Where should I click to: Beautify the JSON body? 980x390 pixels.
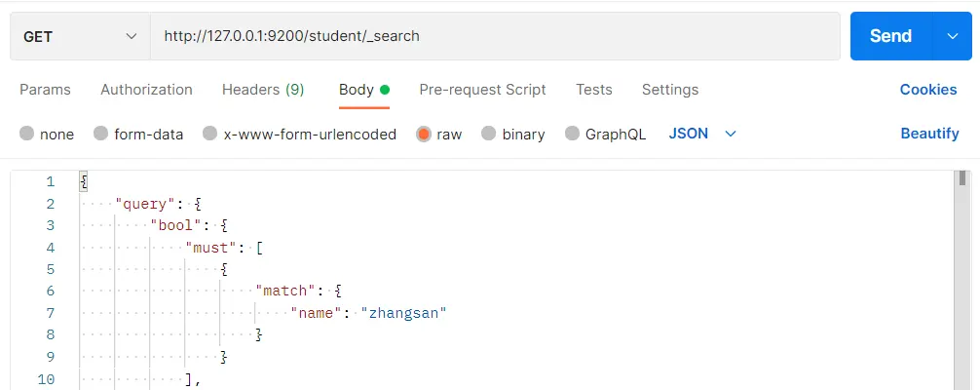929,134
